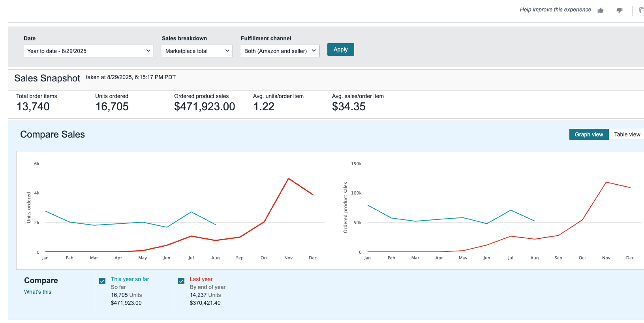Click the teal "This year so far" legend label
644x323 pixels.
(x=130, y=279)
